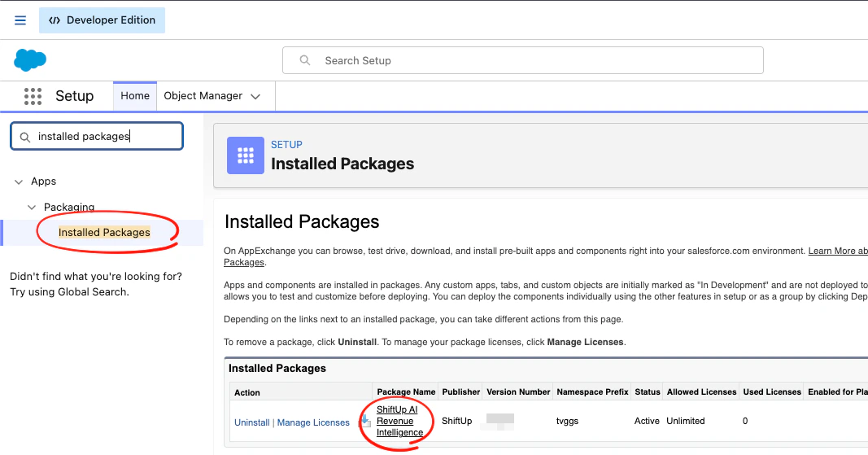Click the Salesforce cloud logo
Screen dimensions: 868x455
click(x=30, y=60)
